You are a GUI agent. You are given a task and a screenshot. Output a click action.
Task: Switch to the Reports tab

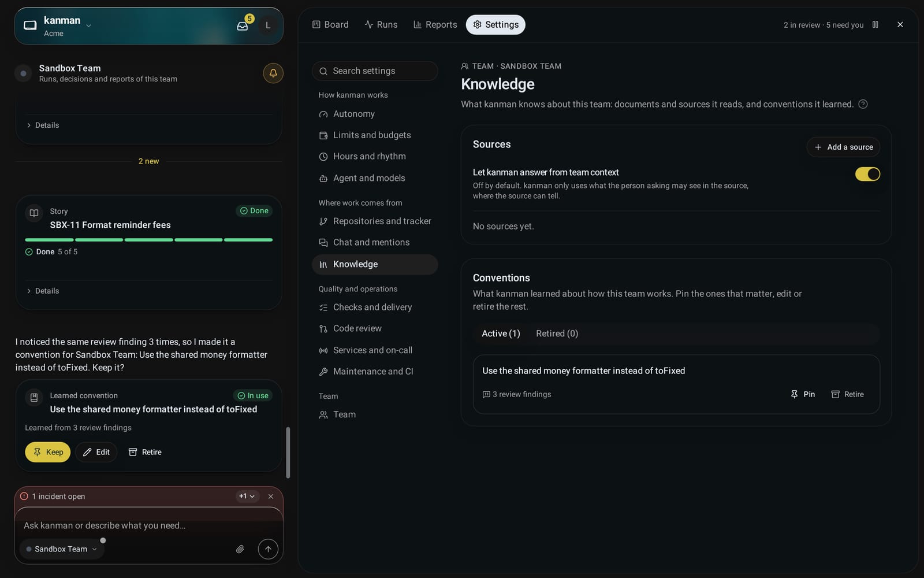(435, 25)
